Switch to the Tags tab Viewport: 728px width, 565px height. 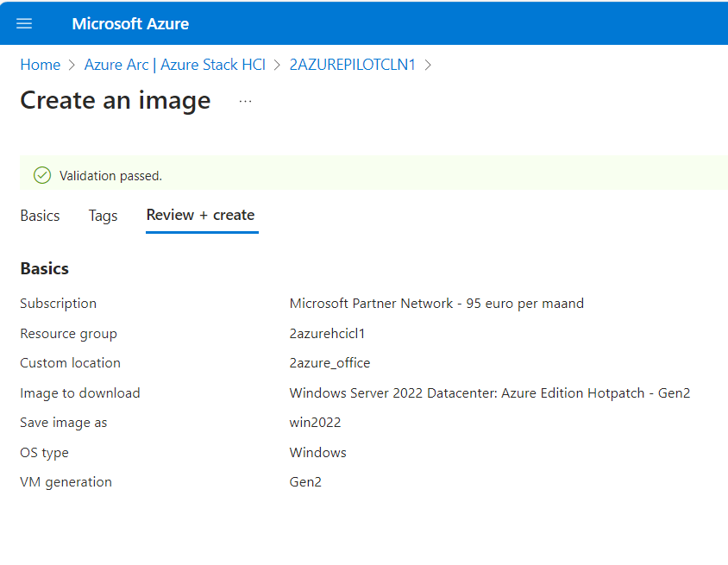point(103,216)
